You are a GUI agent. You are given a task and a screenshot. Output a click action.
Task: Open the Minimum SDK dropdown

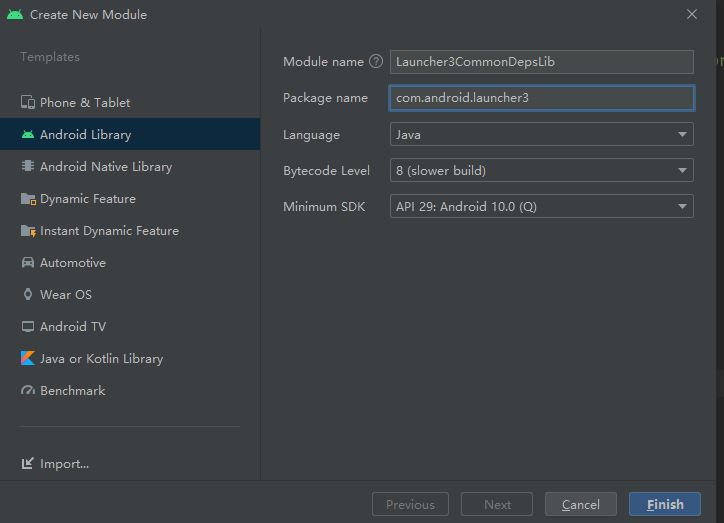point(542,206)
